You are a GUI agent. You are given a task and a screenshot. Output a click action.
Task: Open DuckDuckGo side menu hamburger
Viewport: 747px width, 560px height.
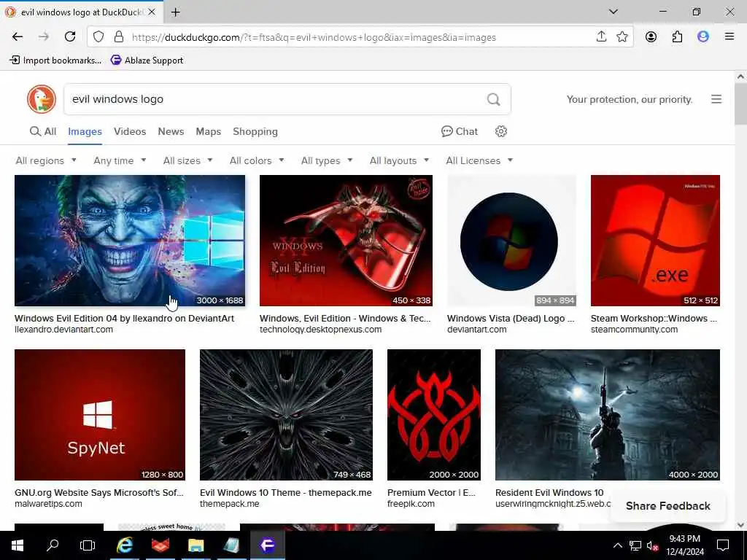point(716,99)
